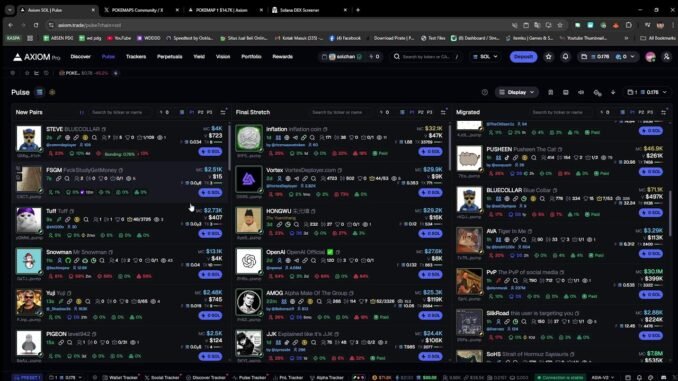The image size is (678, 381).
Task: Quick buy the FSGM token
Action: [211, 192]
